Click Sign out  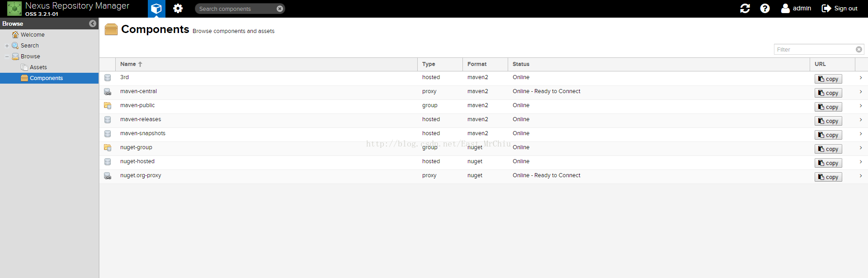pyautogui.click(x=840, y=9)
